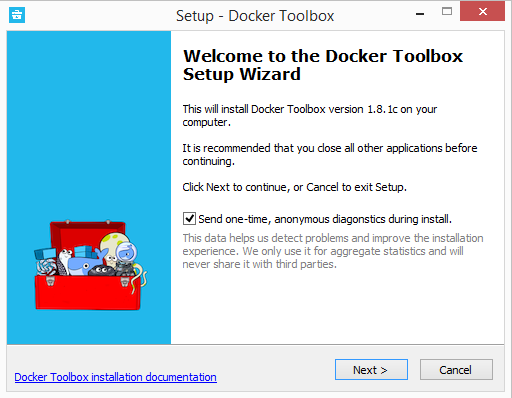Close the setup window with the red X

(482, 12)
